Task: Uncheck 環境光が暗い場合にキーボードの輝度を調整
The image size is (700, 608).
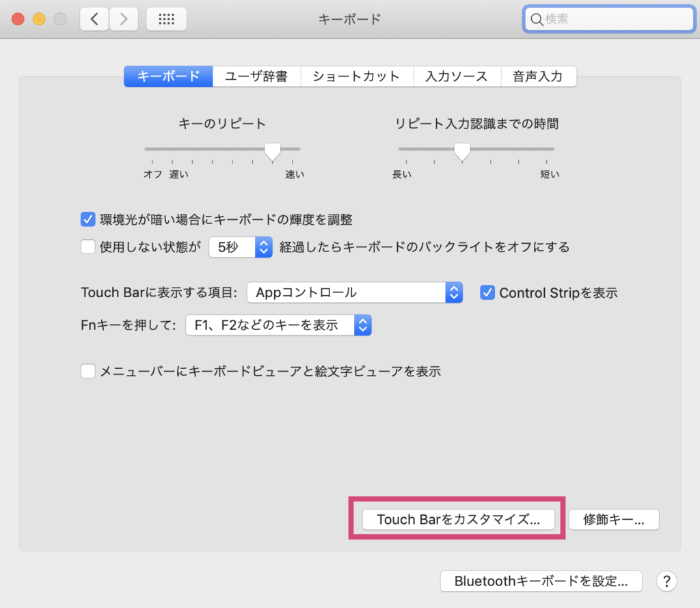Action: pos(88,219)
